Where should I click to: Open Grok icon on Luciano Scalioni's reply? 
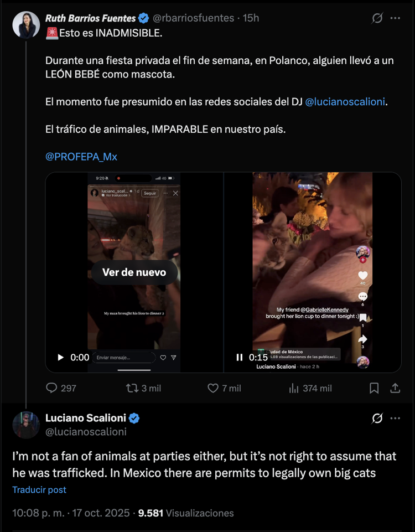[377, 419]
